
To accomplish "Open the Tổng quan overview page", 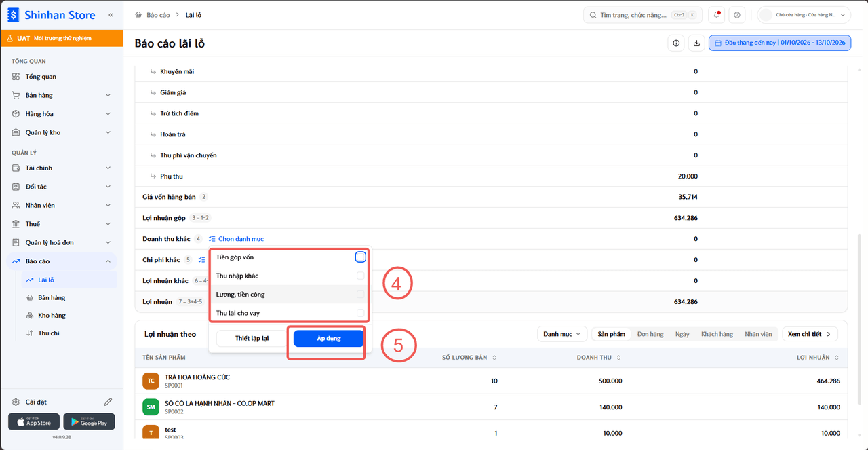I will [x=62, y=77].
